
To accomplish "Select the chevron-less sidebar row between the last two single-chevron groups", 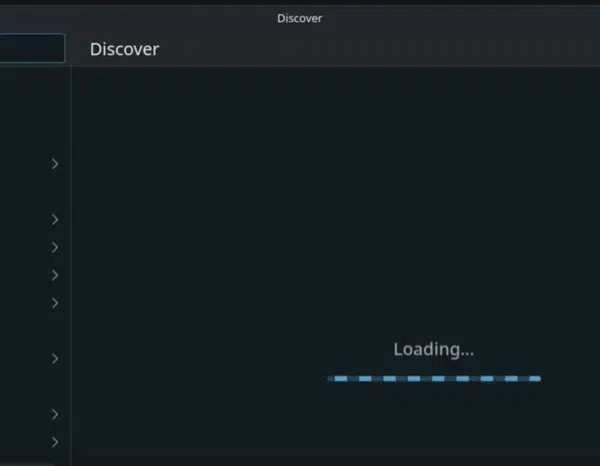I will coord(35,386).
